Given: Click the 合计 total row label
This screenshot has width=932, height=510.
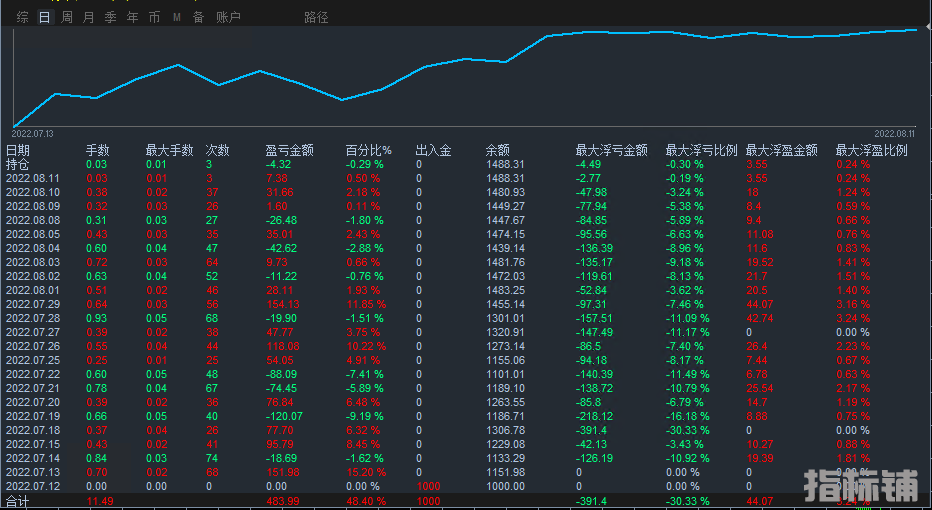Looking at the screenshot, I should tap(17, 501).
